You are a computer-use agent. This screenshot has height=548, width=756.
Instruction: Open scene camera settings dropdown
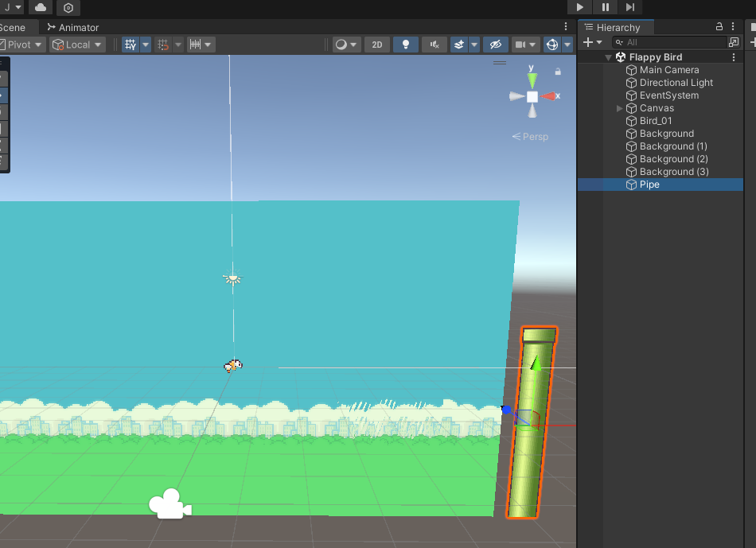[x=525, y=45]
